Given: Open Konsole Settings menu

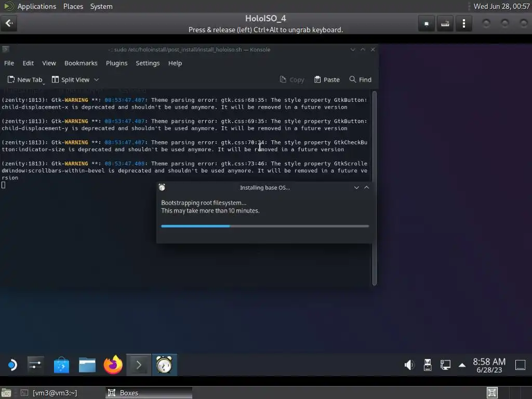Looking at the screenshot, I should (x=148, y=63).
